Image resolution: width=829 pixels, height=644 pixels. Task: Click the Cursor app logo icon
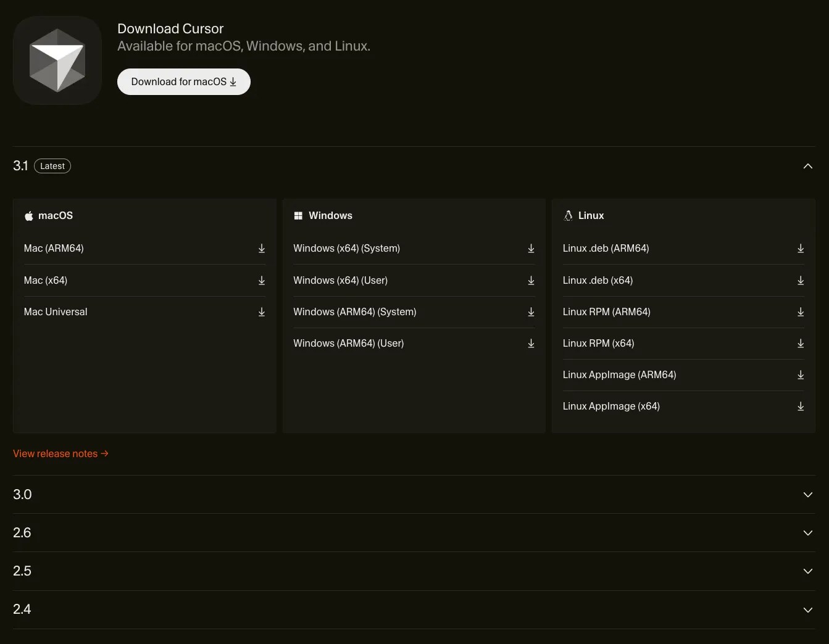pyautogui.click(x=57, y=60)
